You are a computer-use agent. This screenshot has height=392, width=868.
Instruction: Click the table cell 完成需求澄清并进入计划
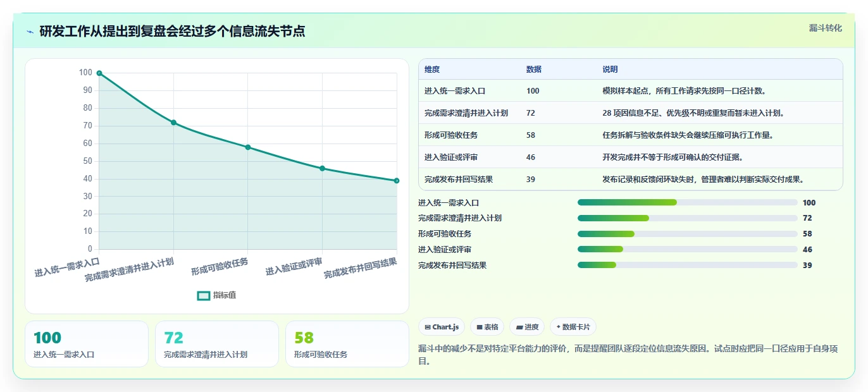pos(466,113)
